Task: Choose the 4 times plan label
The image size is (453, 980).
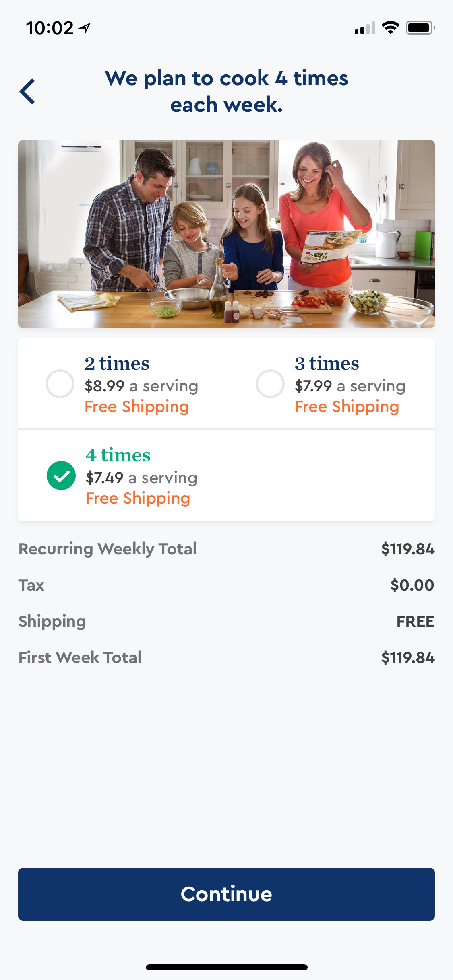Action: click(x=118, y=455)
